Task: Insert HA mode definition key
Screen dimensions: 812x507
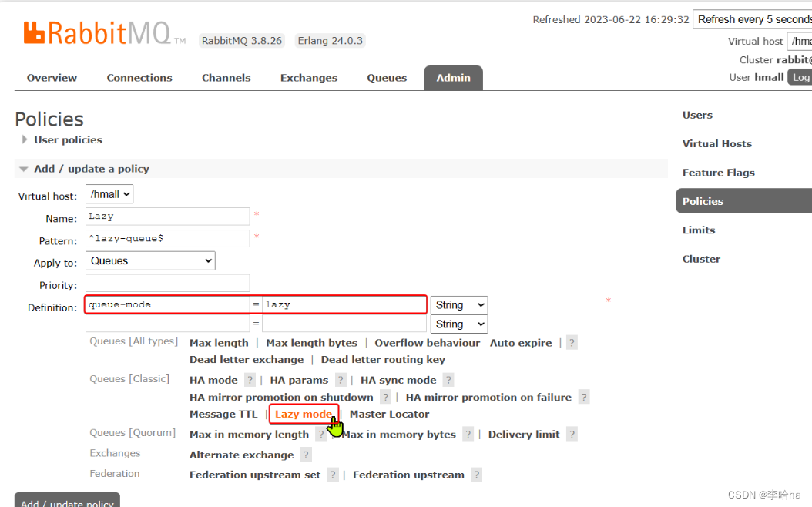Action: (x=213, y=380)
